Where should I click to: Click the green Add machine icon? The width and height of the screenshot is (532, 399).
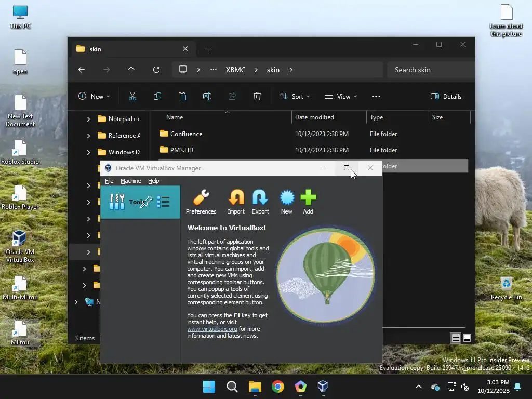click(308, 202)
